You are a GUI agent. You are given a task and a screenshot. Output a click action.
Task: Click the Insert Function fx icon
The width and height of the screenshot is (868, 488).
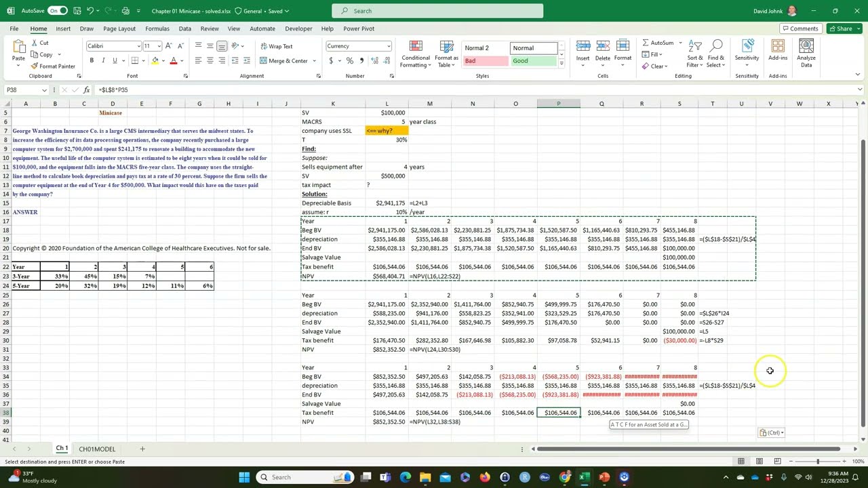click(86, 90)
